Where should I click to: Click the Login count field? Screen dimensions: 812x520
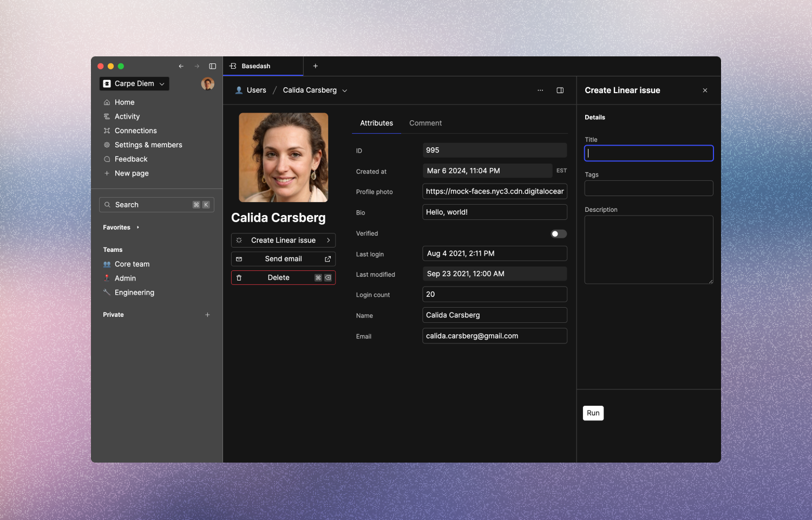click(x=495, y=294)
